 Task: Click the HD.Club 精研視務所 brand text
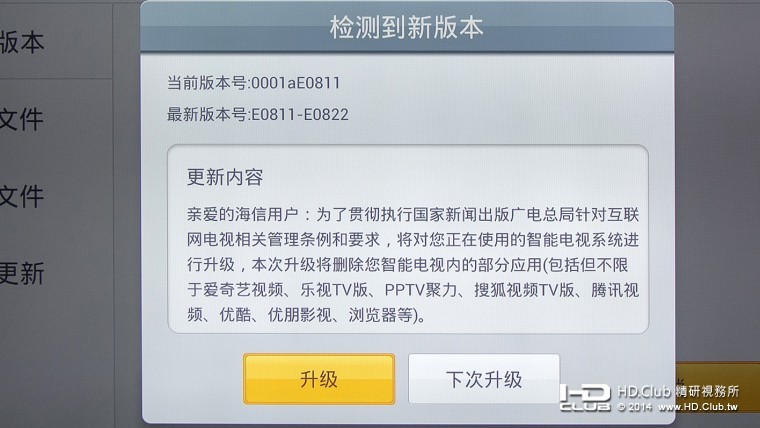tap(678, 391)
